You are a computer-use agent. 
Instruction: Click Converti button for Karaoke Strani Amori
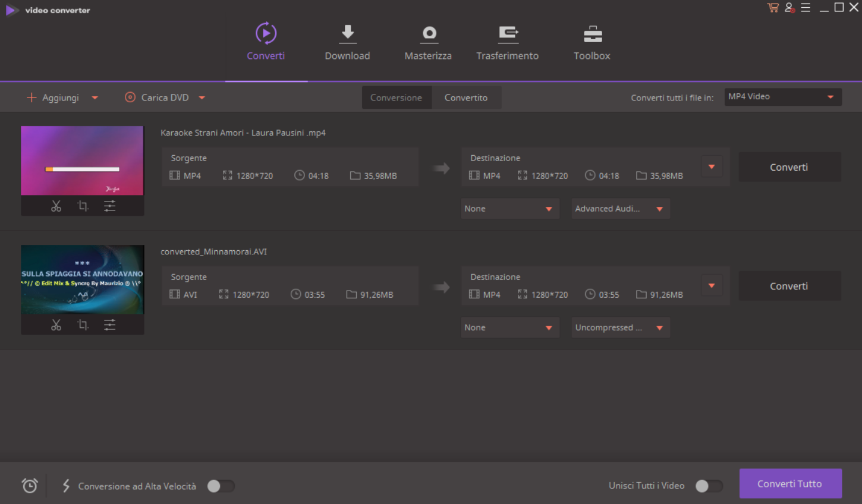pyautogui.click(x=789, y=168)
